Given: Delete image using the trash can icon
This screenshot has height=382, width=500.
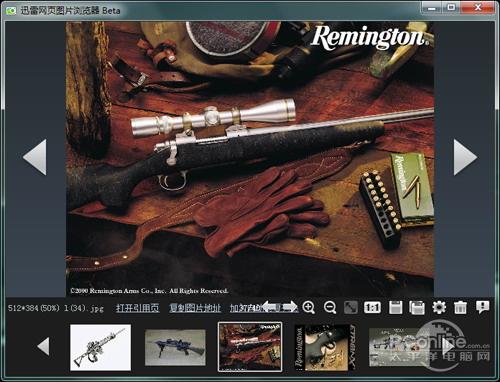Looking at the screenshot, I should point(460,307).
